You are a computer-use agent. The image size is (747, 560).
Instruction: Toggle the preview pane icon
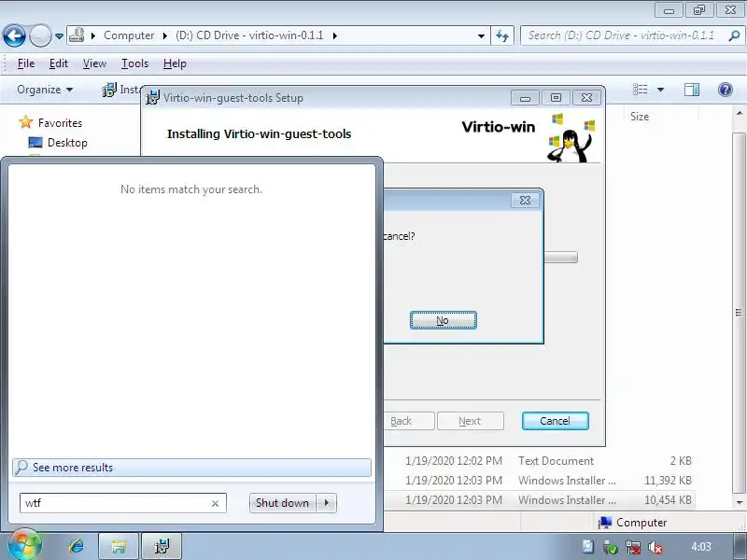click(x=692, y=90)
